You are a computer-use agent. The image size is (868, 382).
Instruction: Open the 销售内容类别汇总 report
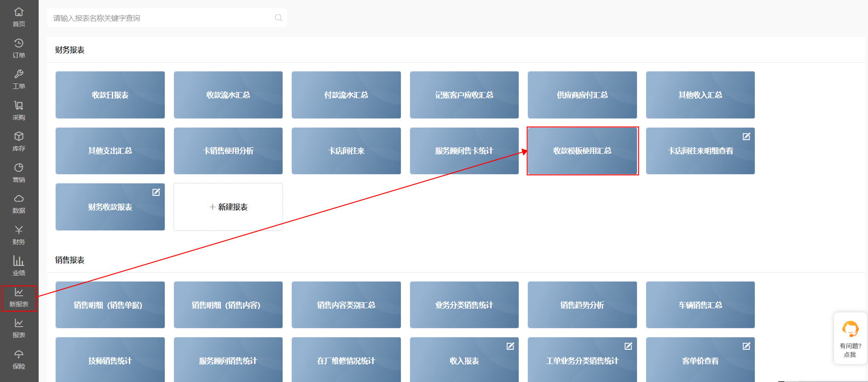pyautogui.click(x=346, y=305)
